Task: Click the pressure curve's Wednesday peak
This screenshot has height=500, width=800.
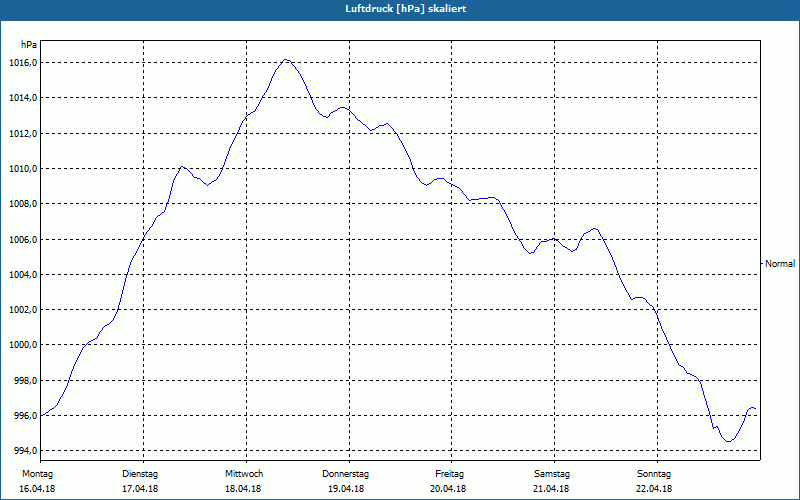Action: point(286,60)
